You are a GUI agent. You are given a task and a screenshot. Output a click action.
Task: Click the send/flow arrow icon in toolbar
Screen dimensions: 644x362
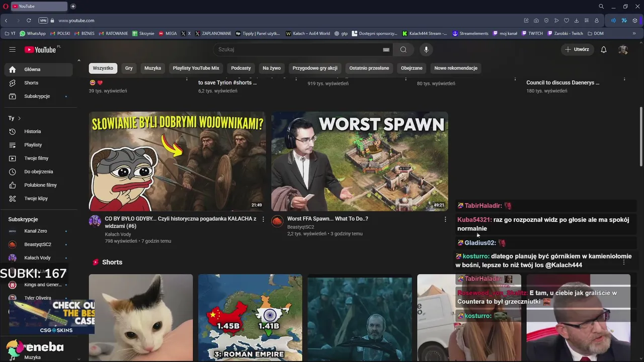[x=556, y=21]
